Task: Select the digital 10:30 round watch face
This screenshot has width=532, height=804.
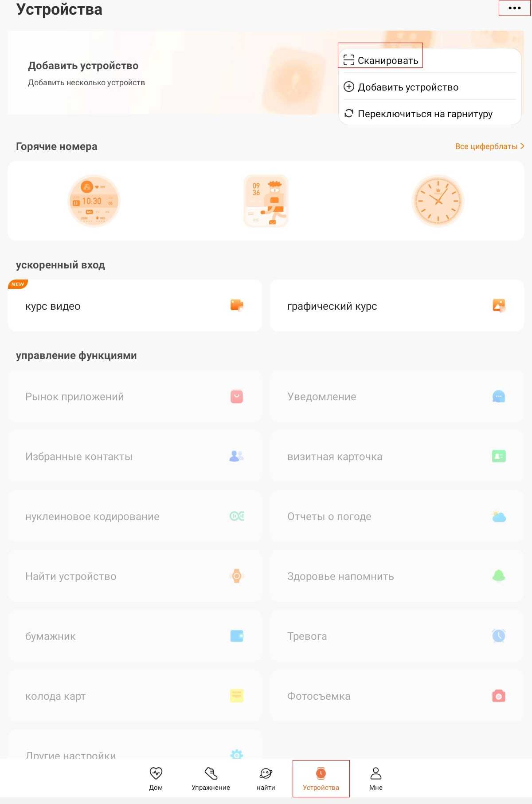Action: pos(94,201)
